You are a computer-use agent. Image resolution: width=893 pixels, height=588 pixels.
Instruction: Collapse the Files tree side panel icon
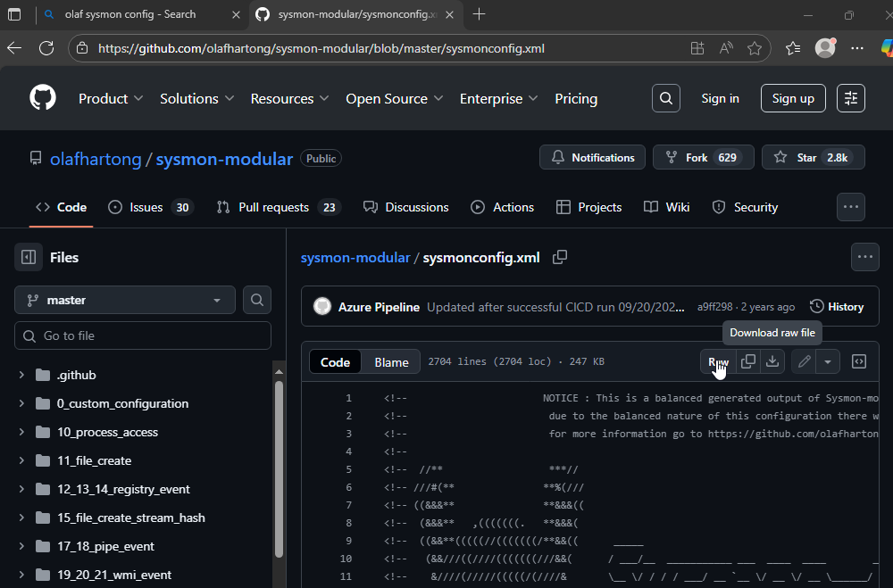(x=29, y=257)
